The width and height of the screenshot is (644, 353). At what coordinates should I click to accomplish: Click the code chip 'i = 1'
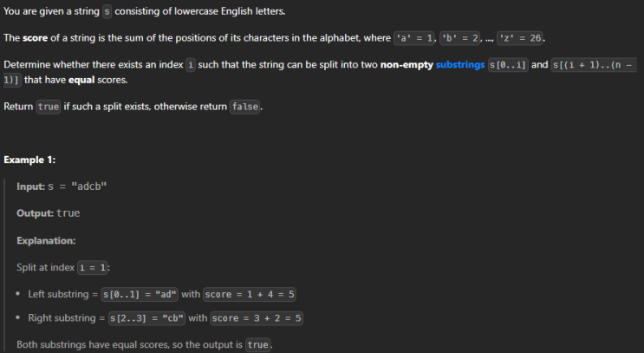pyautogui.click(x=93, y=268)
